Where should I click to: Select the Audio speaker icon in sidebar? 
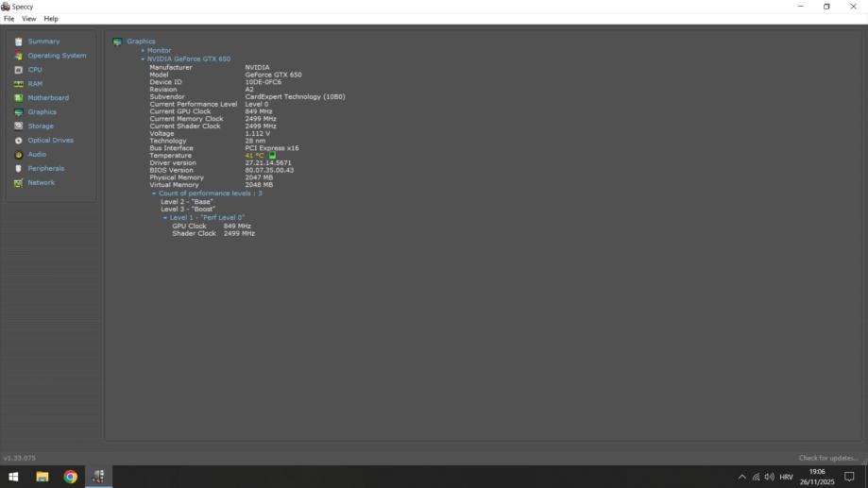click(18, 155)
